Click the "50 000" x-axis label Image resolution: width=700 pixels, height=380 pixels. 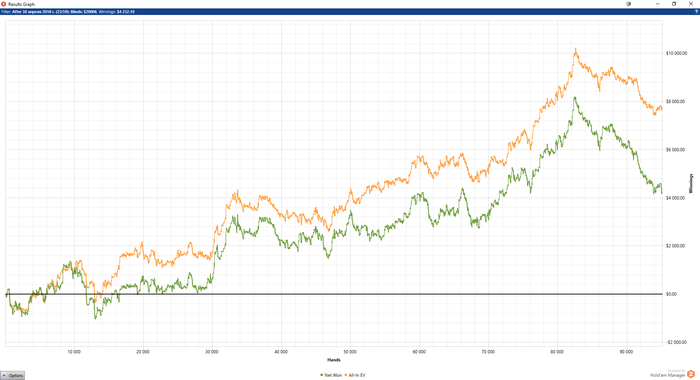coord(350,352)
